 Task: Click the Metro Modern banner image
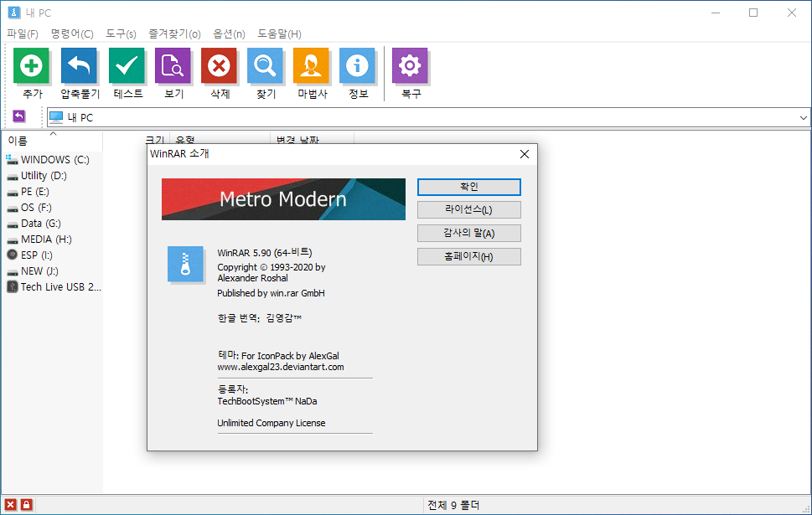tap(283, 199)
